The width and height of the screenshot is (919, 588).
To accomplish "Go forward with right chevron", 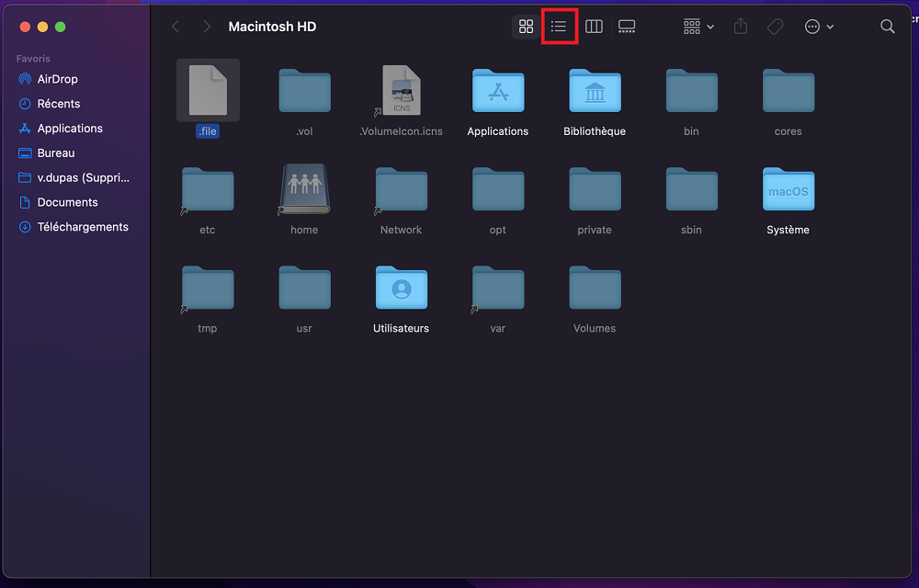I will 207,27.
